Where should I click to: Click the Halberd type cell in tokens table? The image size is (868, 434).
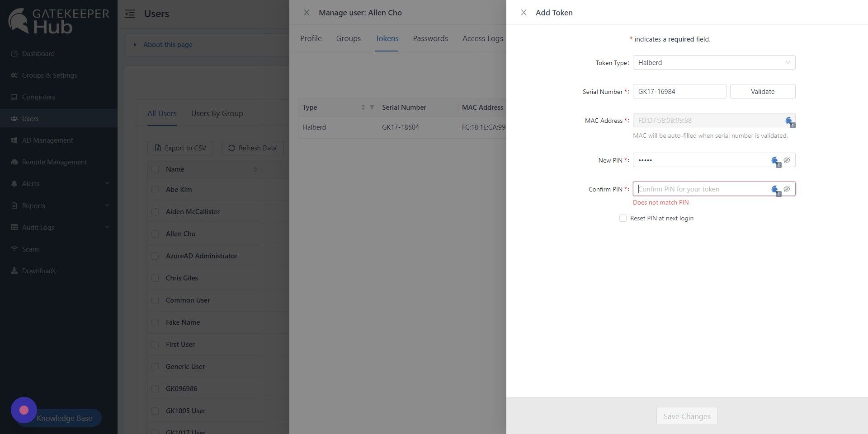click(314, 127)
